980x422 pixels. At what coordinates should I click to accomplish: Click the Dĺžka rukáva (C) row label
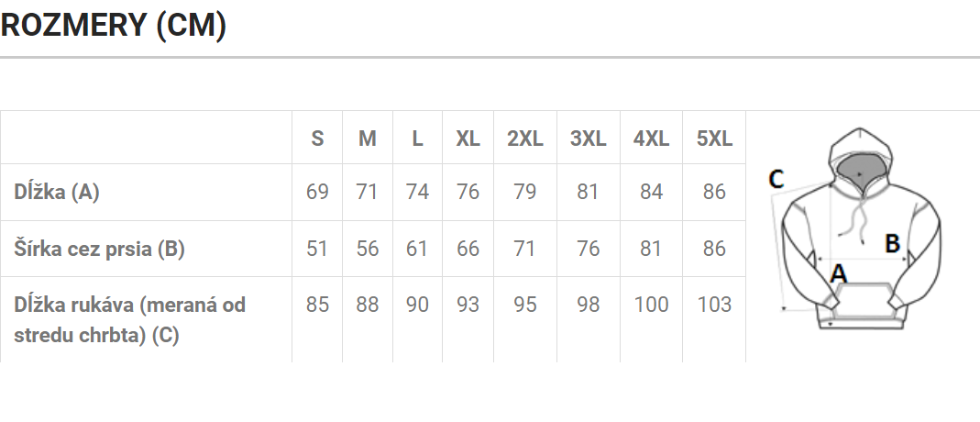click(129, 320)
